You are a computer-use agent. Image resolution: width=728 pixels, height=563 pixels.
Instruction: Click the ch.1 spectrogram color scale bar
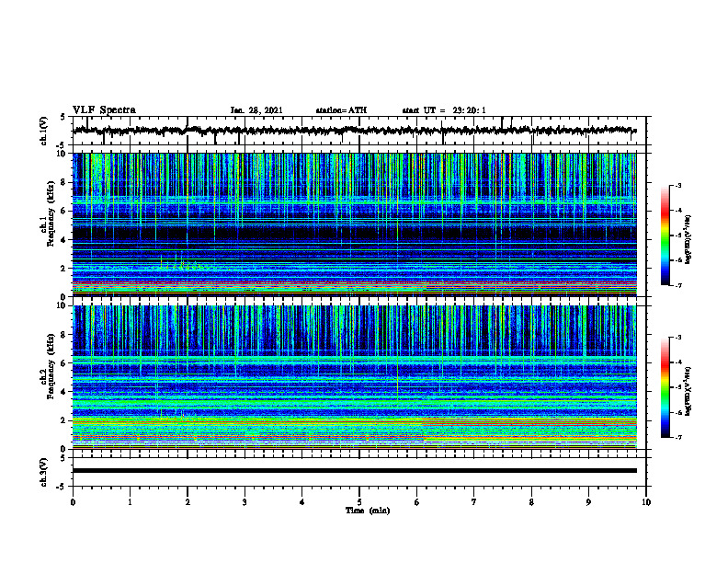[x=665, y=236]
